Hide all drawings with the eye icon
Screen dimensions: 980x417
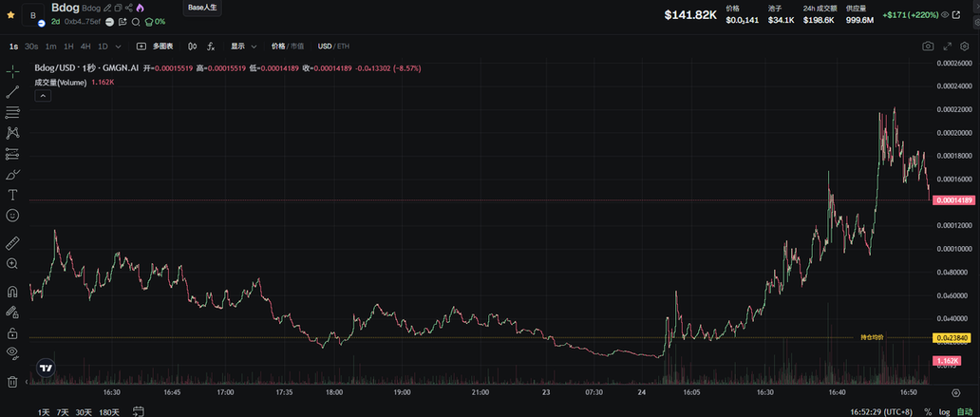(13, 351)
